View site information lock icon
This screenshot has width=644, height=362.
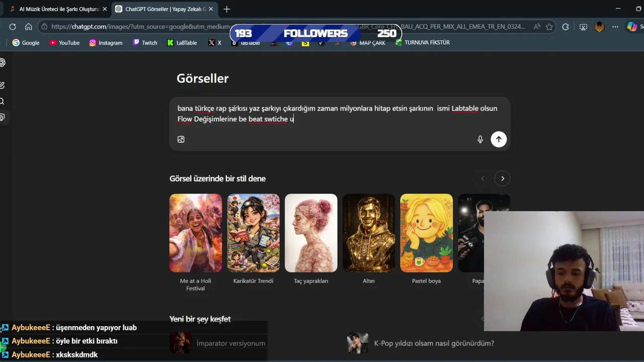tap(45, 27)
